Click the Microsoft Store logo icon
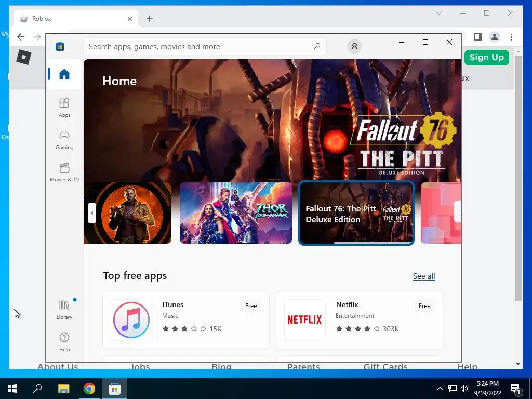The height and width of the screenshot is (399, 532). pos(60,46)
